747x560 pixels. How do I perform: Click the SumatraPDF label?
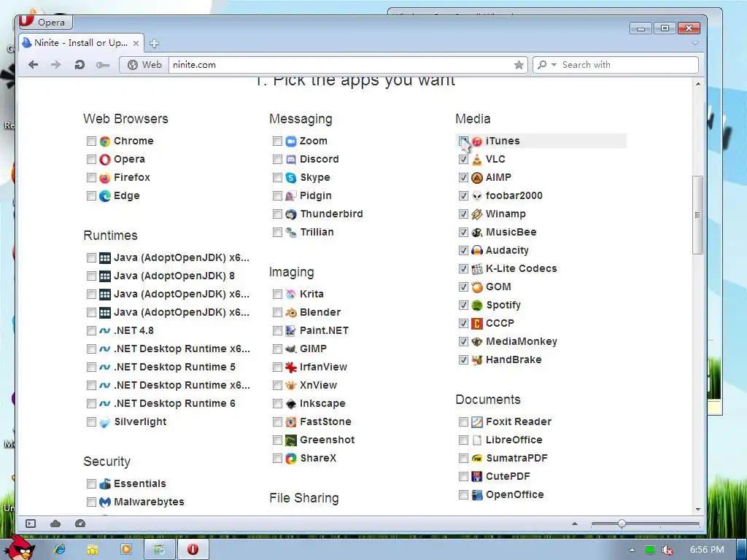click(517, 458)
